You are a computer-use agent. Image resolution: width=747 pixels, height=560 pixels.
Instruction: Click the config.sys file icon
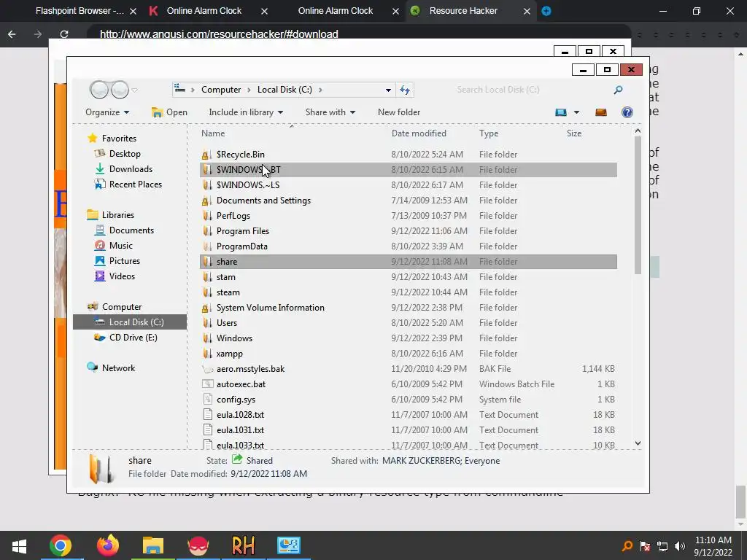pyautogui.click(x=206, y=399)
